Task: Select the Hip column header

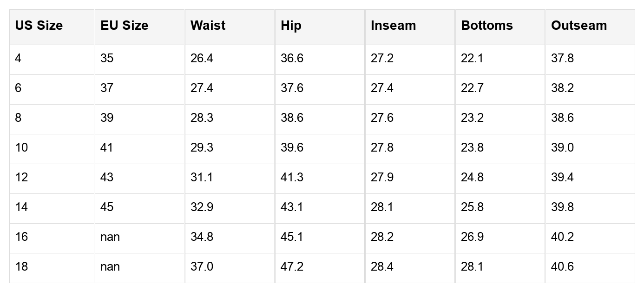Action: 291,26
